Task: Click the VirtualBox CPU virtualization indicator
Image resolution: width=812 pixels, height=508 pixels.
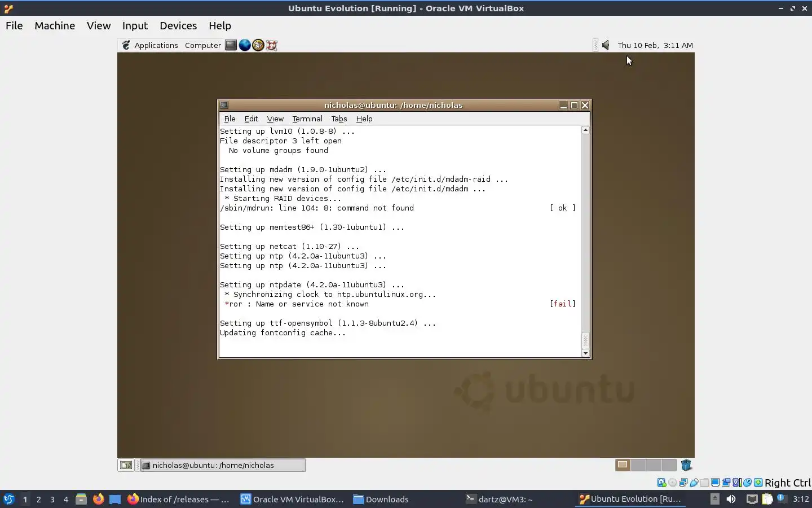Action: [x=737, y=483]
